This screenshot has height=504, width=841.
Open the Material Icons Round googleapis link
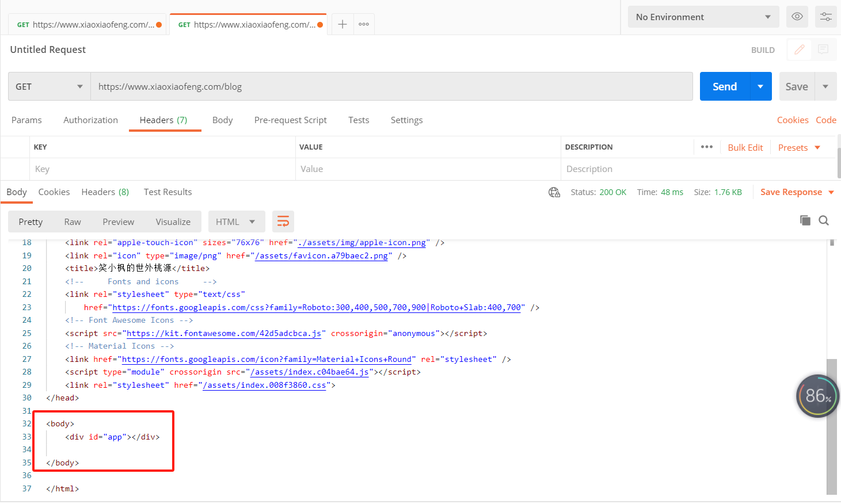click(267, 359)
